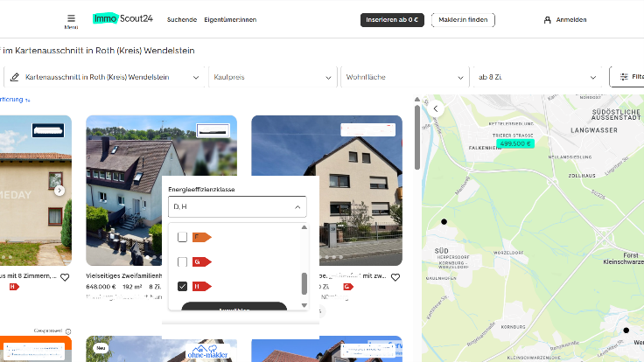Open the Wohnfläche dropdown
This screenshot has height=362, width=644.
tap(402, 77)
